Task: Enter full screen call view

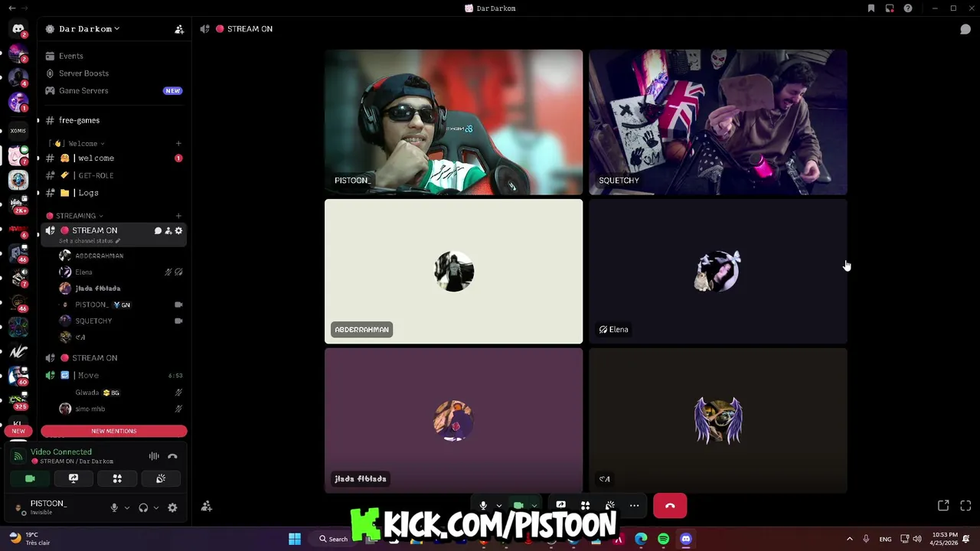Action: 965,506
